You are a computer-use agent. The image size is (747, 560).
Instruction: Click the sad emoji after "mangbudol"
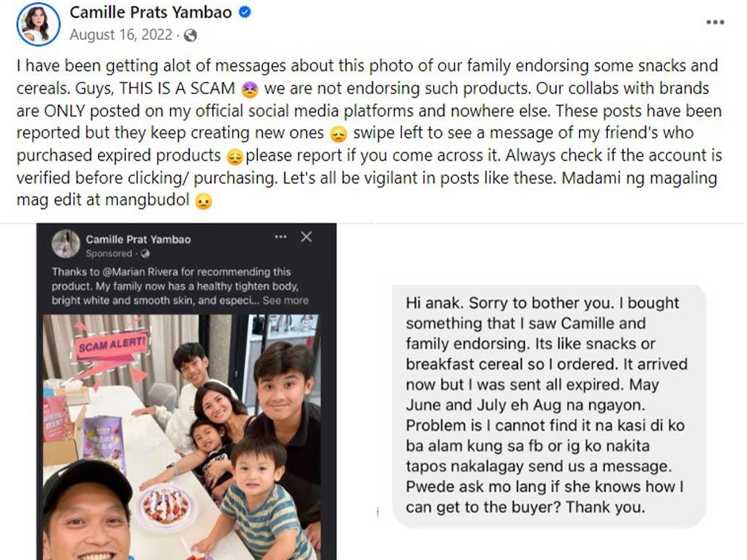pos(204,202)
